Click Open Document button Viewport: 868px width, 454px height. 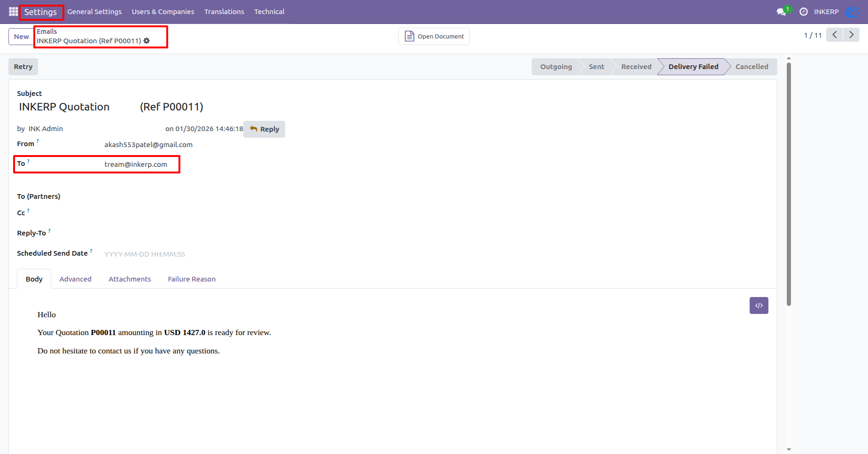coord(434,36)
